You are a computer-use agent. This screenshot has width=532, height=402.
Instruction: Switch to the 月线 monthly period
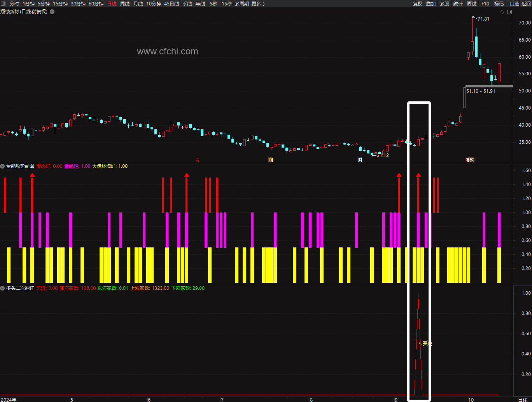(138, 3)
